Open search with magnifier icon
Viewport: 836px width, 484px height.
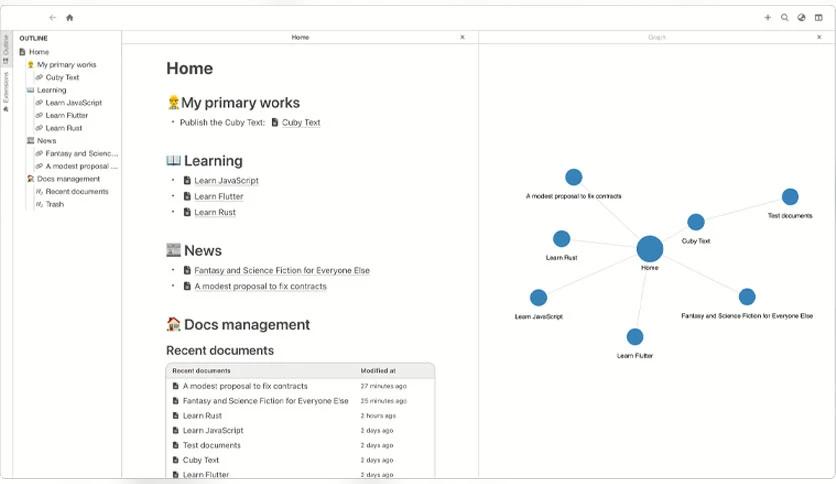pyautogui.click(x=785, y=18)
